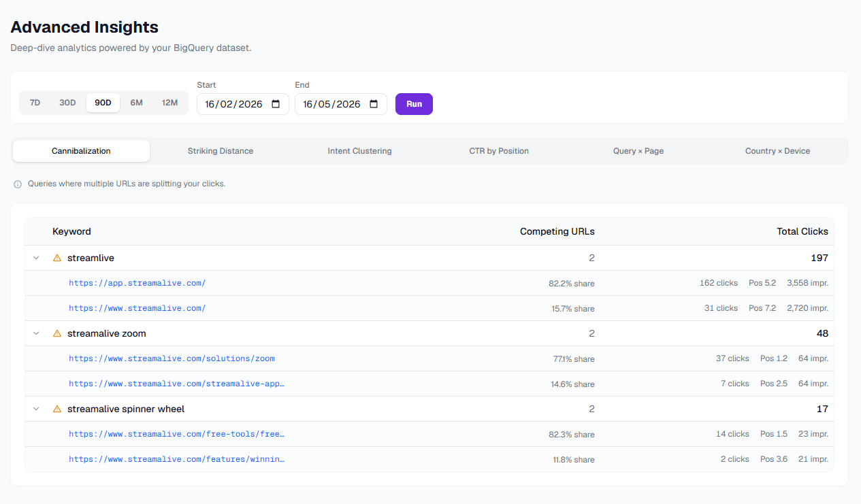Viewport: 861px width, 504px height.
Task: Click the 15.7% share value
Action: coord(573,309)
